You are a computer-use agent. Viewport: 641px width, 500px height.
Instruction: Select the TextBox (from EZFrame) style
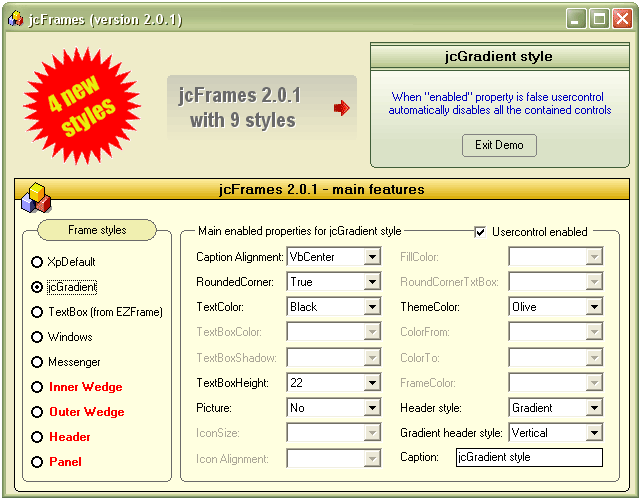tap(37, 312)
